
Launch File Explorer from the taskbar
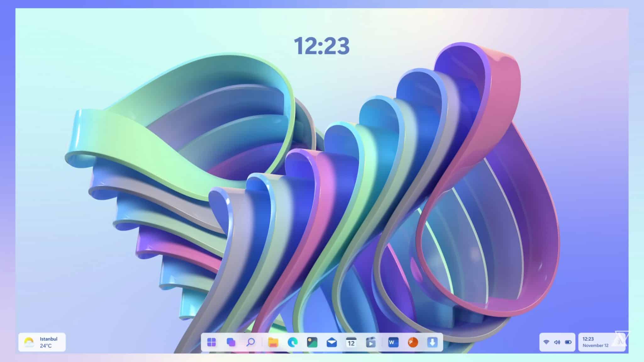pyautogui.click(x=274, y=342)
